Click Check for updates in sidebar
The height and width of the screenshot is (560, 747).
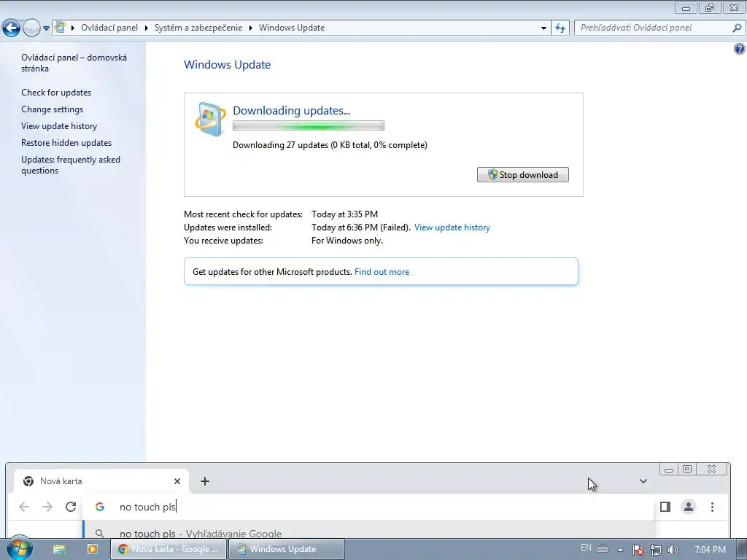point(56,93)
